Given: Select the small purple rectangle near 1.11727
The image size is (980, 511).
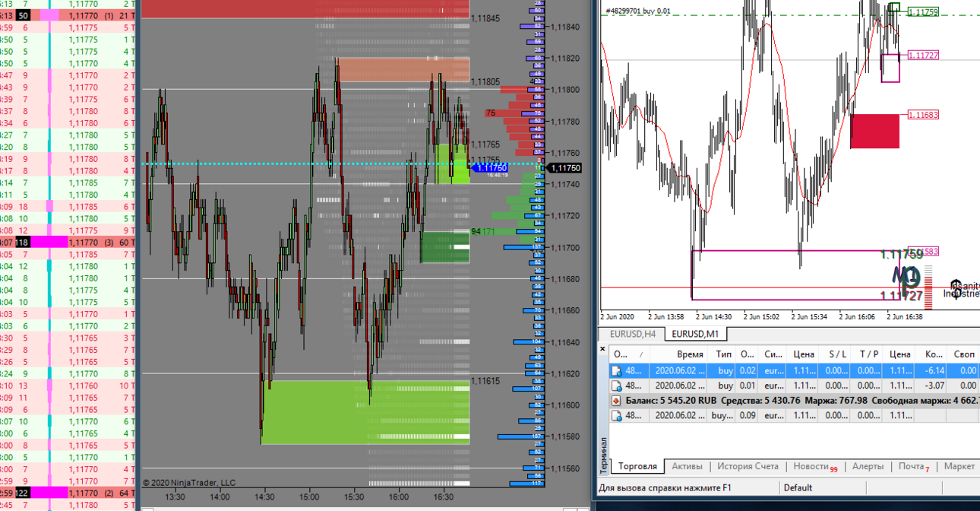Looking at the screenshot, I should pyautogui.click(x=890, y=68).
